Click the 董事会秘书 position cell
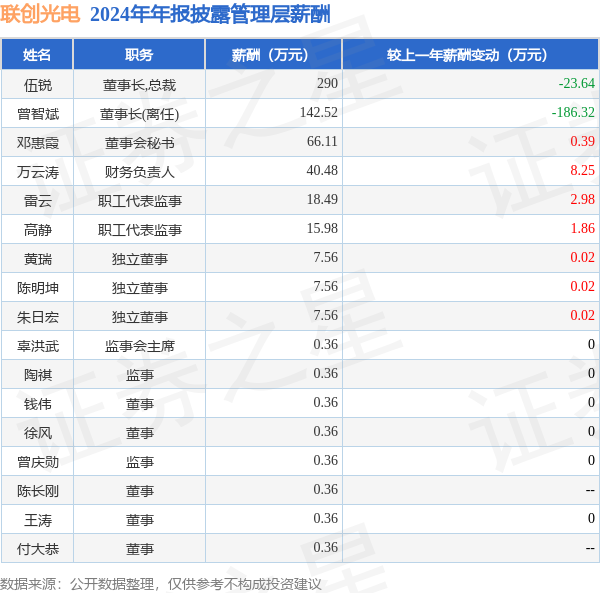 click(139, 143)
